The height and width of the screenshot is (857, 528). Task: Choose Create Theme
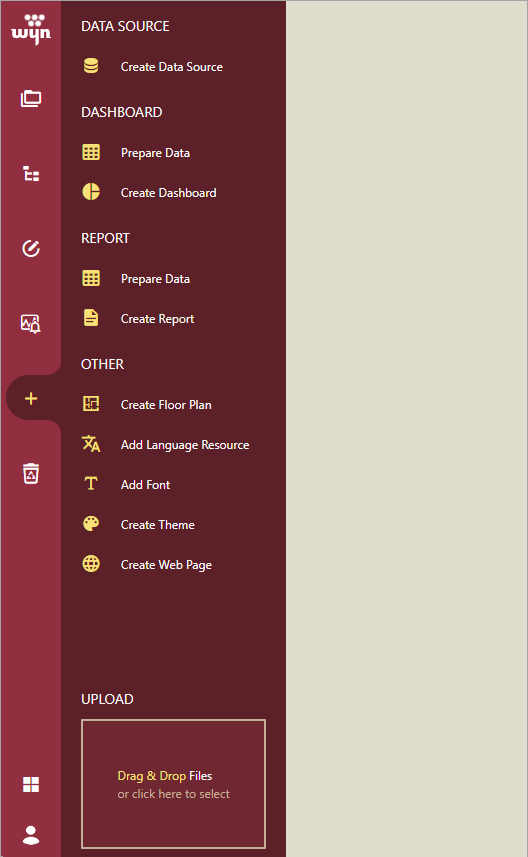click(157, 525)
